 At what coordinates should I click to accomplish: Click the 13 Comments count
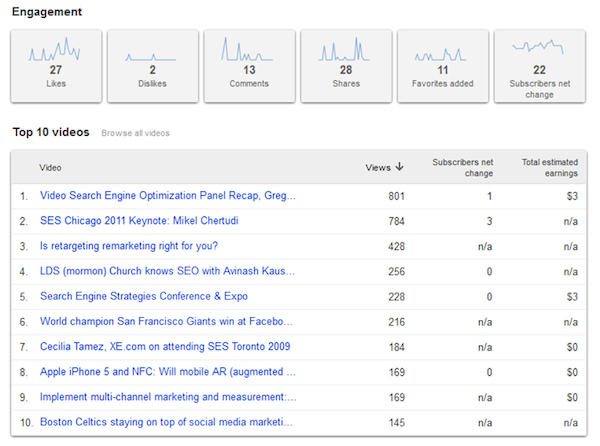[249, 70]
